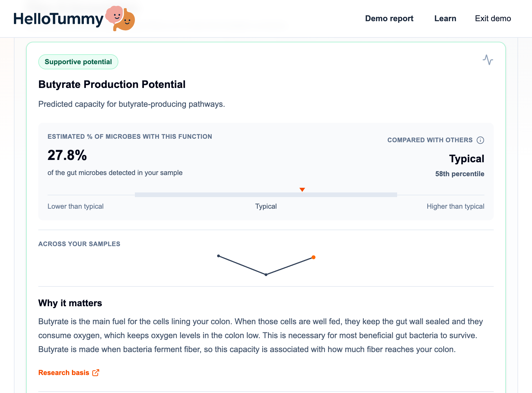Click the Predicted capacity description line

tap(132, 104)
